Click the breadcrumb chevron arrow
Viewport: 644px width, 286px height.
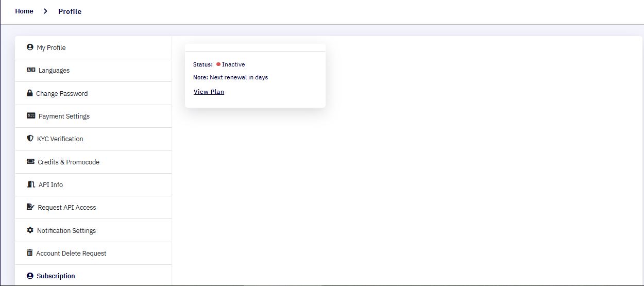pos(45,11)
